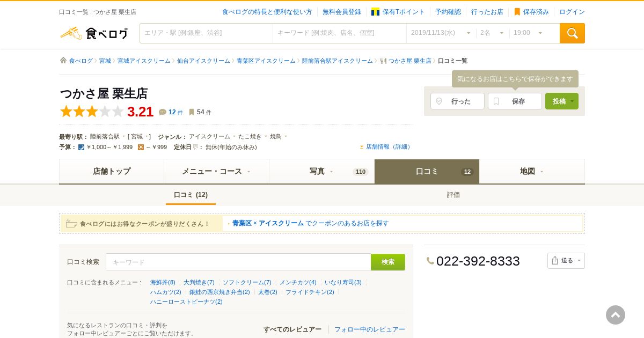Click 保有Tポイント link
644x338 pixels.
click(398, 12)
